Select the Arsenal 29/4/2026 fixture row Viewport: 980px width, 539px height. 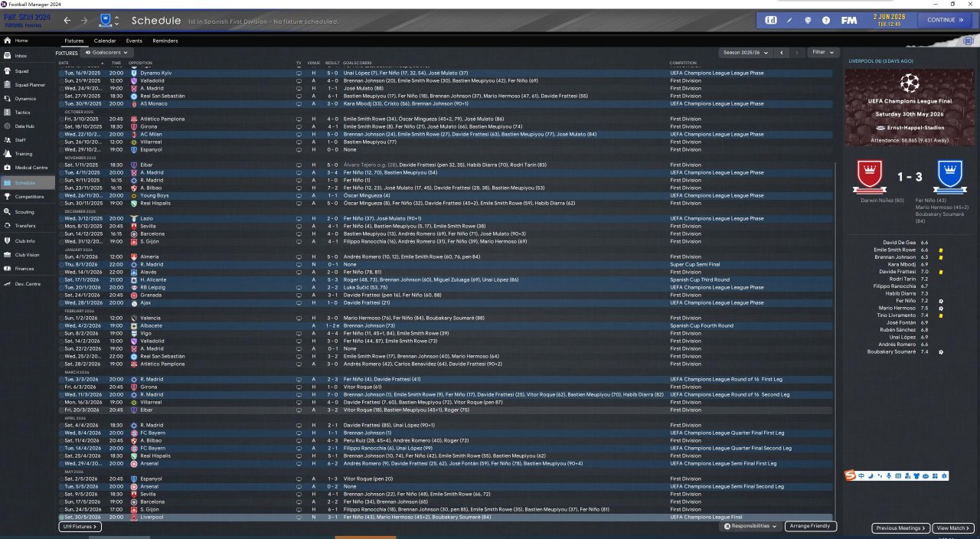click(445, 463)
